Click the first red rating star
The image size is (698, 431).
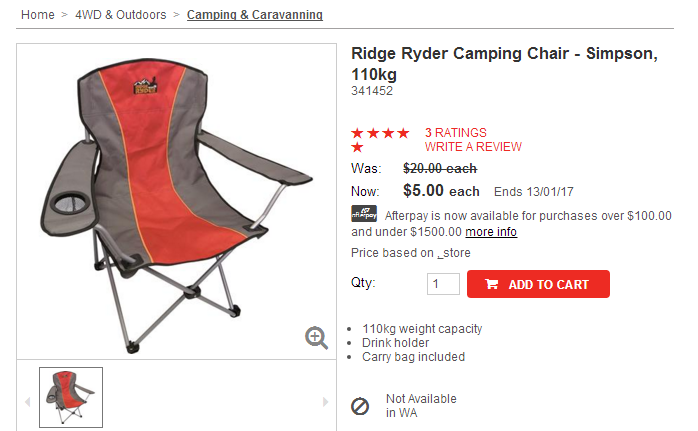(x=357, y=133)
